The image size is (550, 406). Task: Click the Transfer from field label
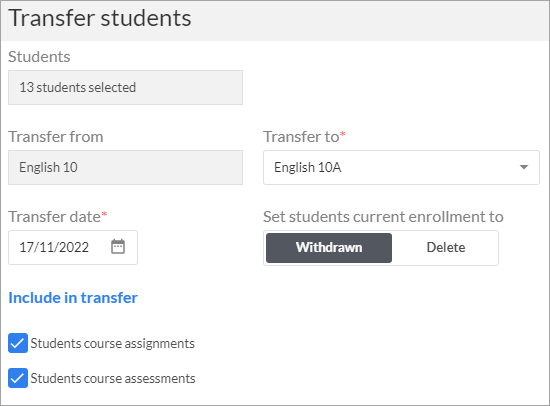pos(56,137)
